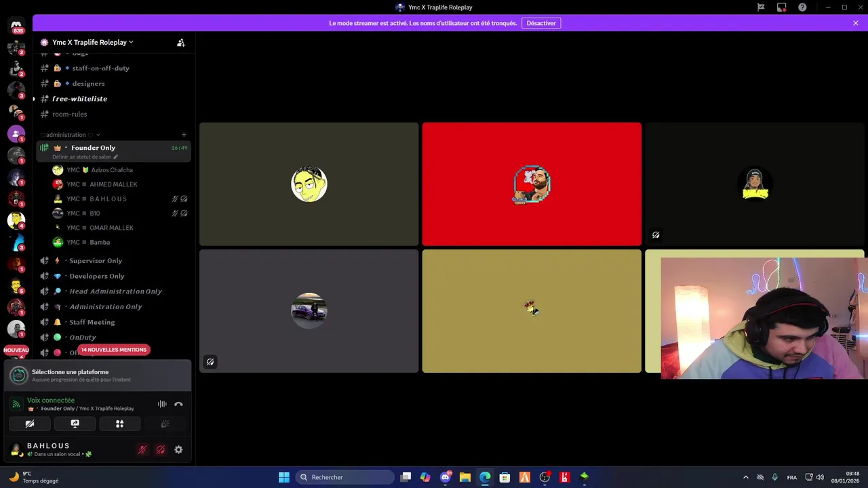The height and width of the screenshot is (488, 868).
Task: Open the BAHLOUS user profile avatar
Action: (16, 449)
